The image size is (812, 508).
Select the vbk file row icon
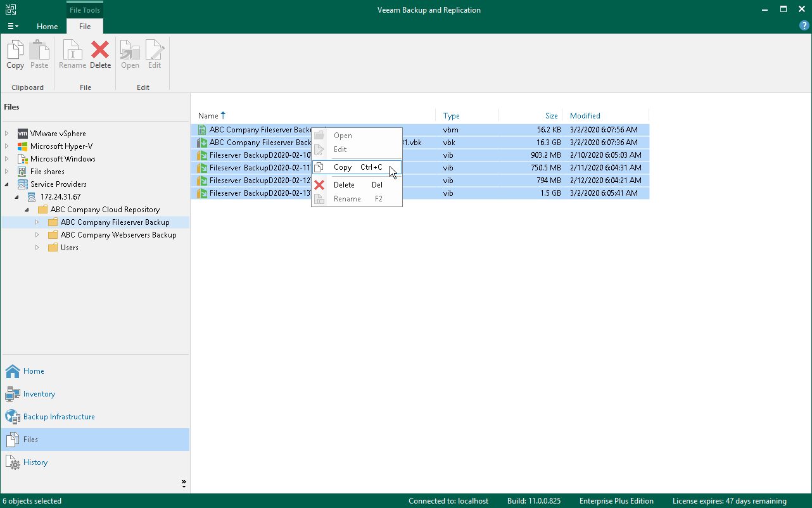click(203, 143)
